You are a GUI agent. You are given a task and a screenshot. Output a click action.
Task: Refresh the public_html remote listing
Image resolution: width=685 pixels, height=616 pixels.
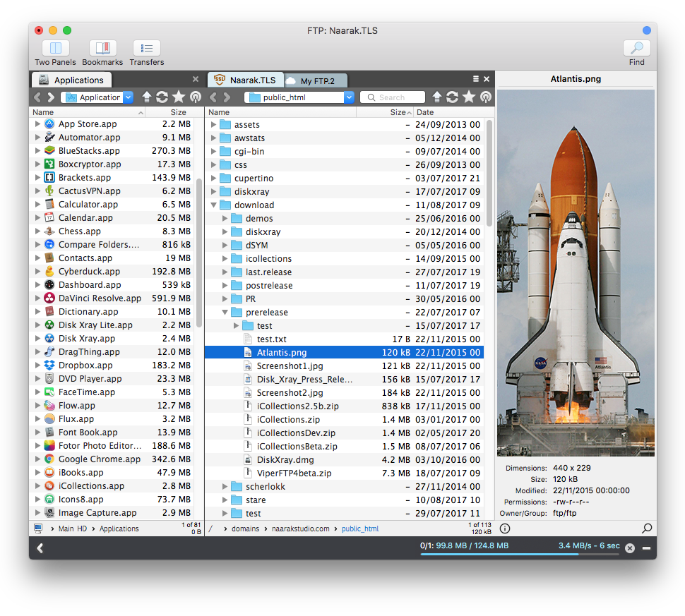(x=452, y=97)
